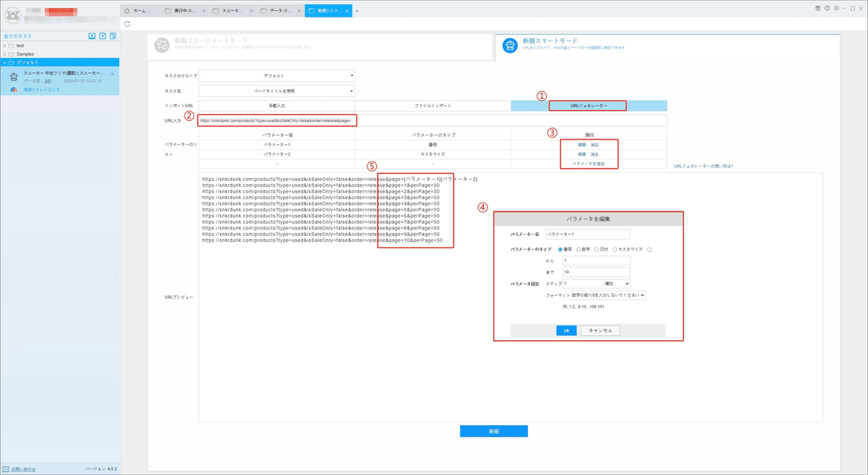
Task: Click the 新規 button at bottom
Action: [494, 431]
